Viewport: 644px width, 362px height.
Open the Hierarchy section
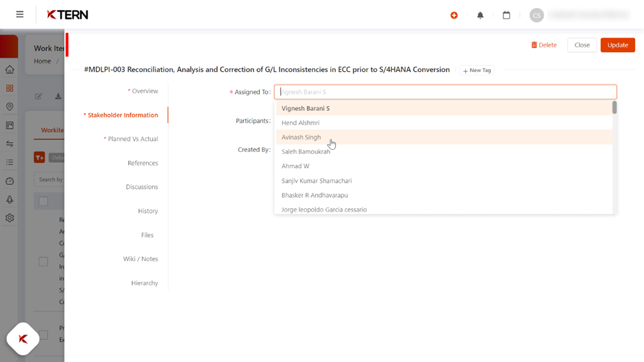145,283
